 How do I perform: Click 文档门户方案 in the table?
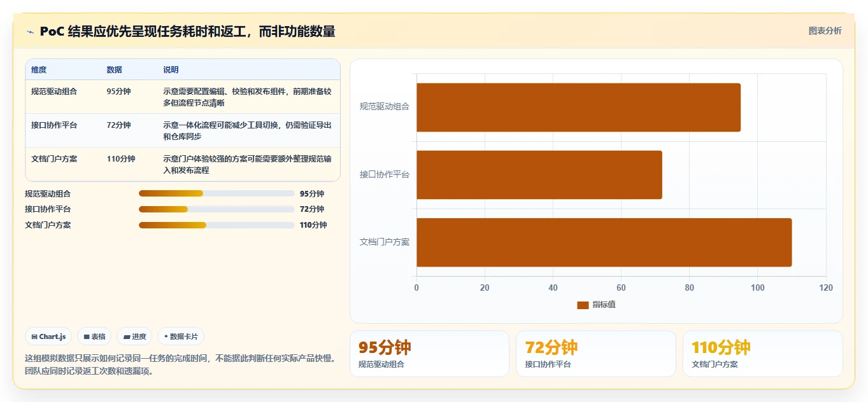[54, 159]
